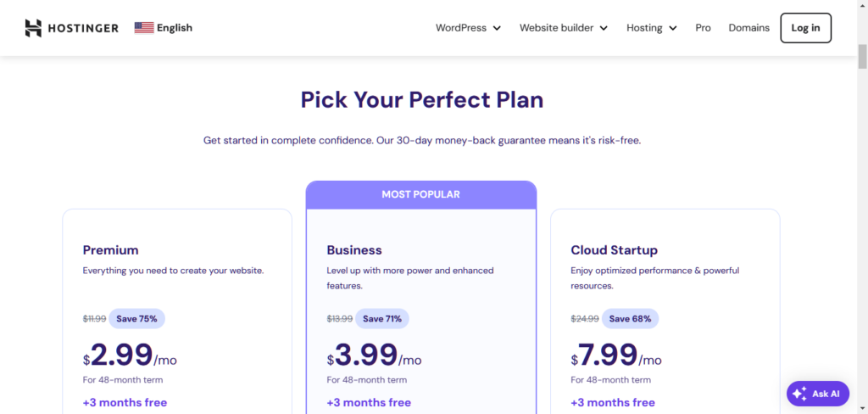Click the Hostinger logo icon
The image size is (868, 414).
click(x=33, y=28)
